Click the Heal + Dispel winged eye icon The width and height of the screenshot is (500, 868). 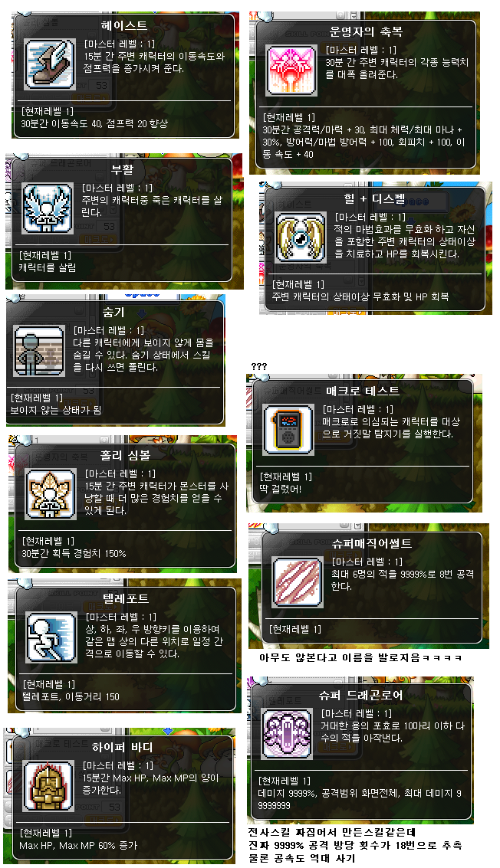pos(301,237)
